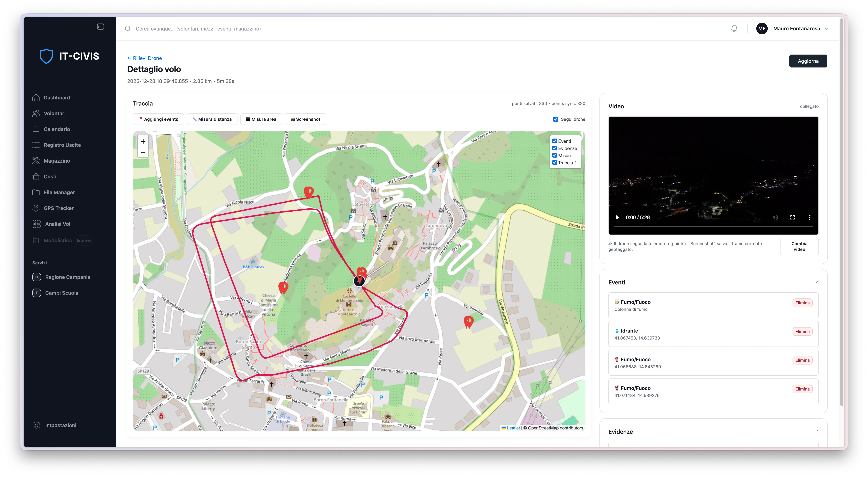Image resolution: width=868 pixels, height=477 pixels.
Task: Enter video fullscreen mode
Action: [793, 218]
